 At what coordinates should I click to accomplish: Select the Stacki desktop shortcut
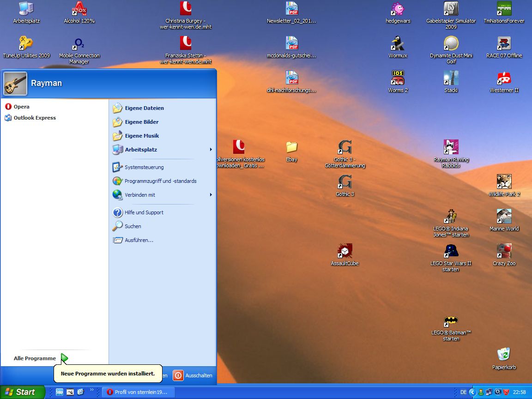tap(451, 82)
